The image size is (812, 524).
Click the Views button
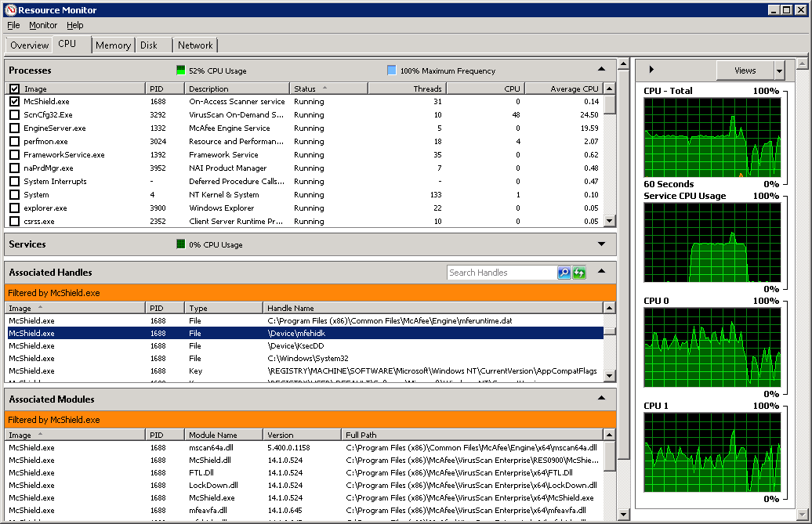click(744, 70)
